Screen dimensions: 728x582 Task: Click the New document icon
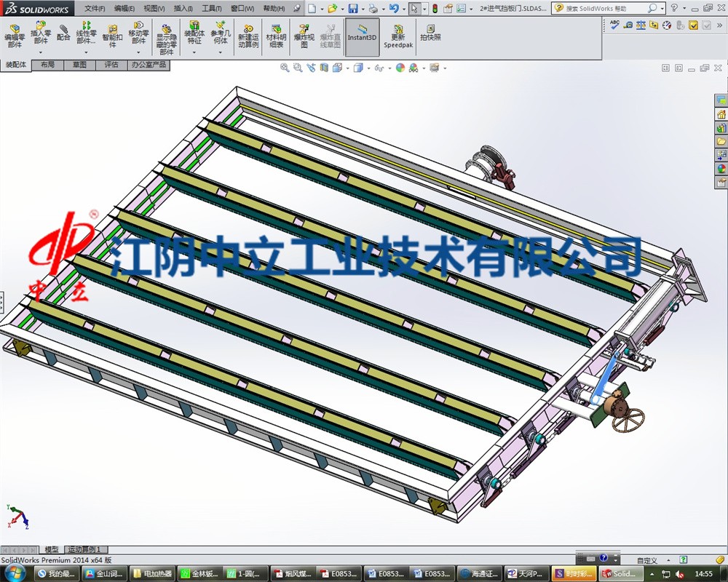[x=312, y=8]
